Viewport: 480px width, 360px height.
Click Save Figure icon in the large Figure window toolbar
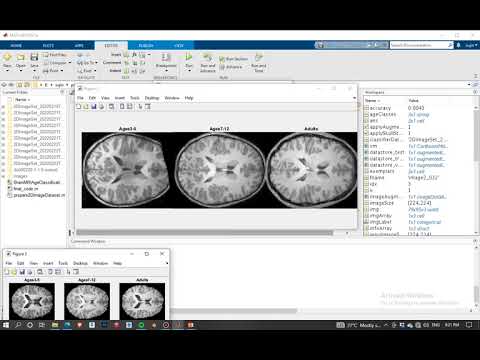click(94, 107)
